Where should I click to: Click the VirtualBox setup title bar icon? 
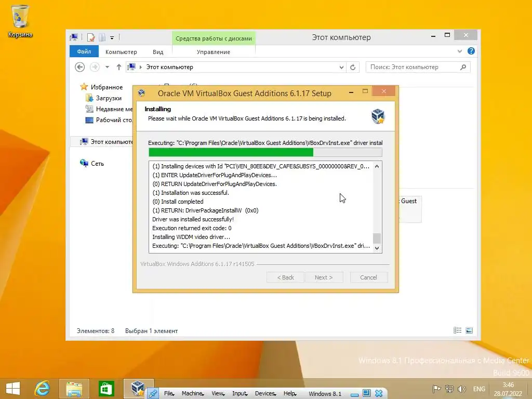coord(142,93)
